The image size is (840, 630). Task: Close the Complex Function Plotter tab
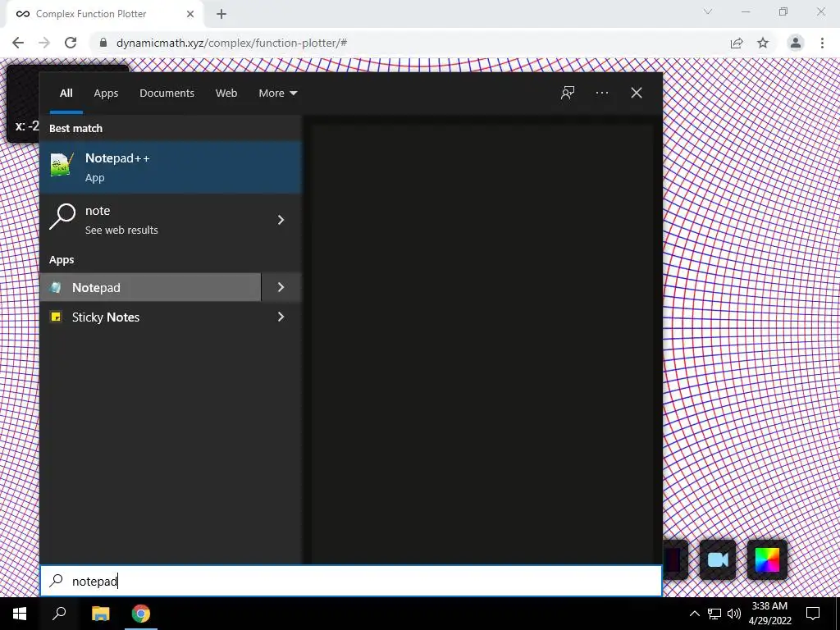coord(190,14)
